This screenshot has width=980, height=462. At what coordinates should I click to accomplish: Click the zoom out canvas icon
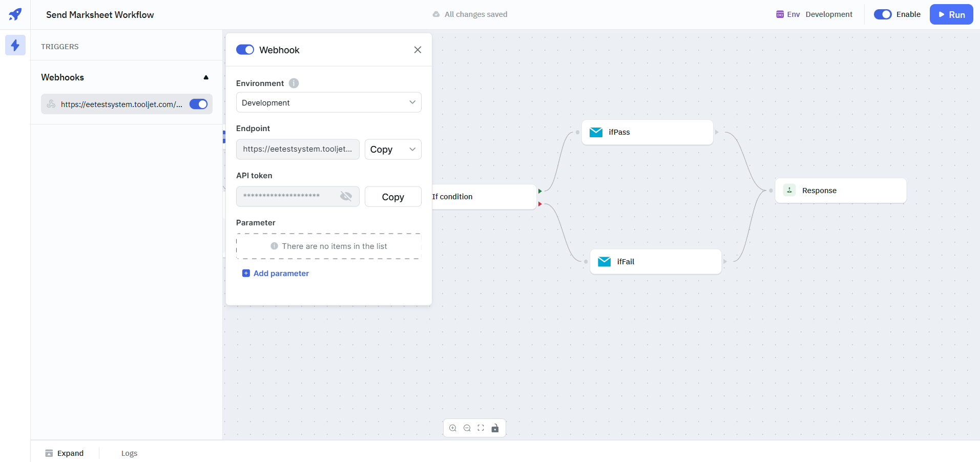467,428
